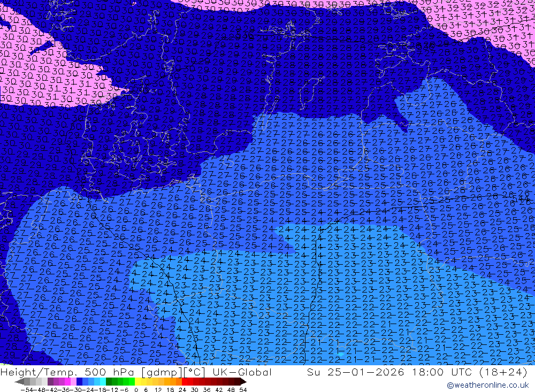Click the (18+24) forecast offset text
Viewport: 535px width, 392px height.
coord(503,372)
